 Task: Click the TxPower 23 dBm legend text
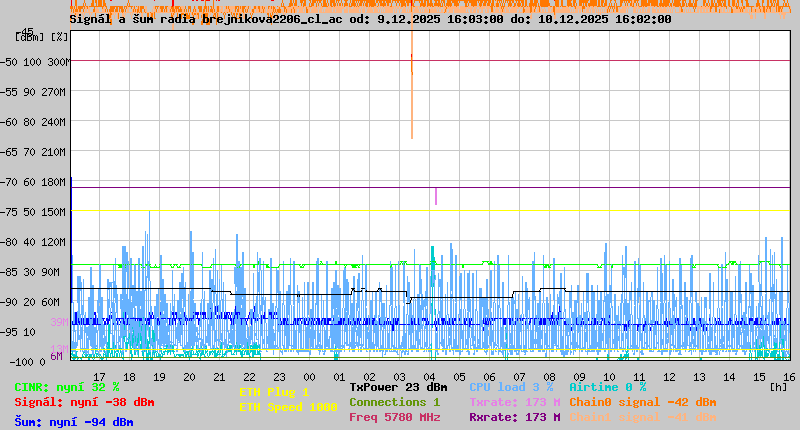tap(398, 387)
